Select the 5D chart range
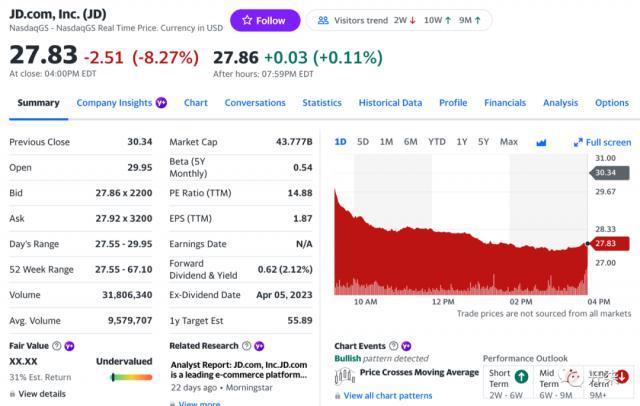 pos(363,142)
